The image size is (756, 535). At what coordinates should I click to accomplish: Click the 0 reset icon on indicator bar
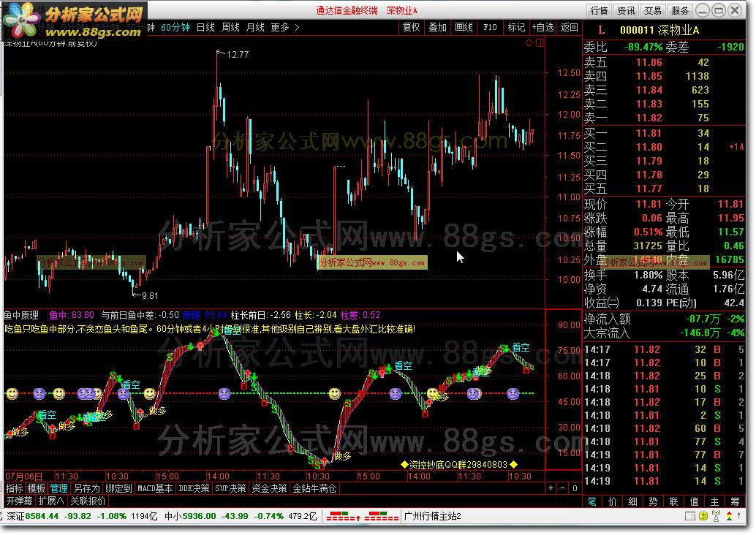click(575, 488)
